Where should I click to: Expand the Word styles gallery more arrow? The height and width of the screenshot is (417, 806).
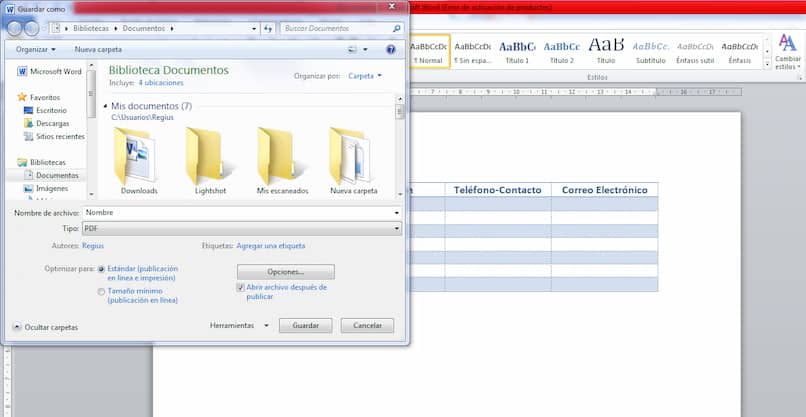point(768,64)
